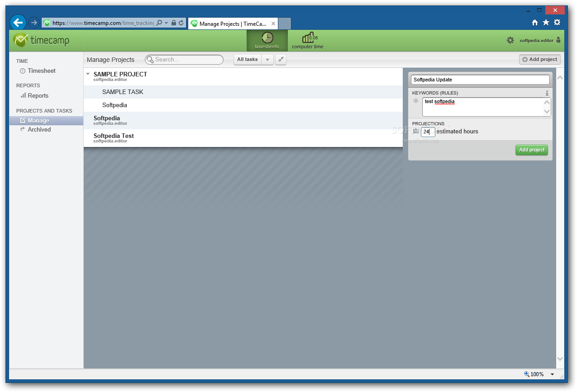
Task: Select Manage in Projects and Tasks
Action: coord(46,121)
